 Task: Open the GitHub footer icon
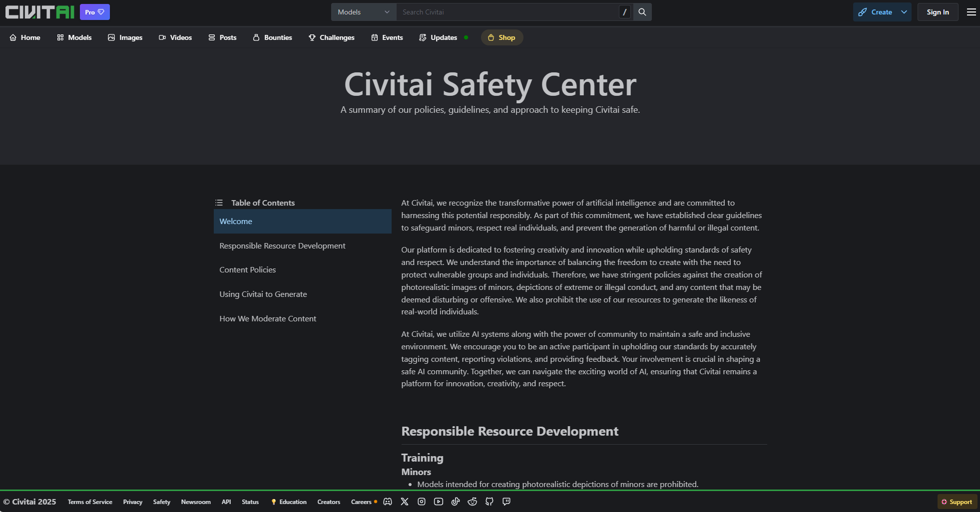tap(490, 502)
